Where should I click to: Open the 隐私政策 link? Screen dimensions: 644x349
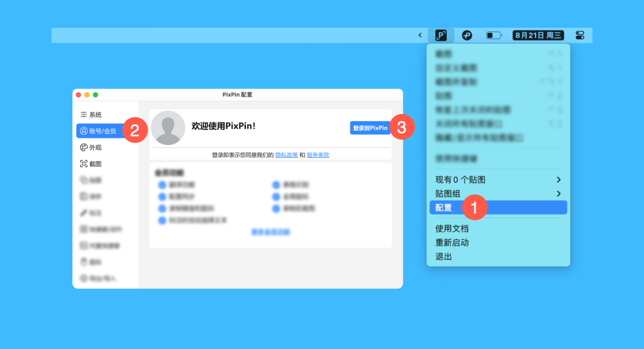pos(286,155)
